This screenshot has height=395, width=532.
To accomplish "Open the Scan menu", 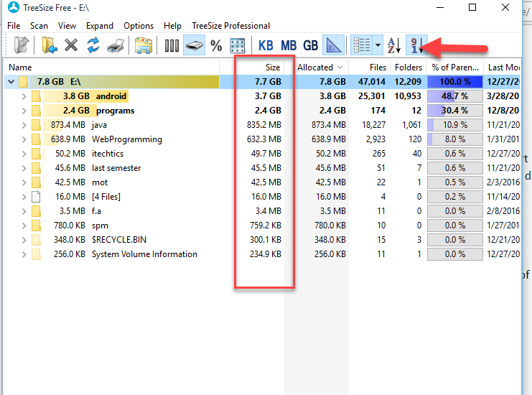I will point(39,26).
